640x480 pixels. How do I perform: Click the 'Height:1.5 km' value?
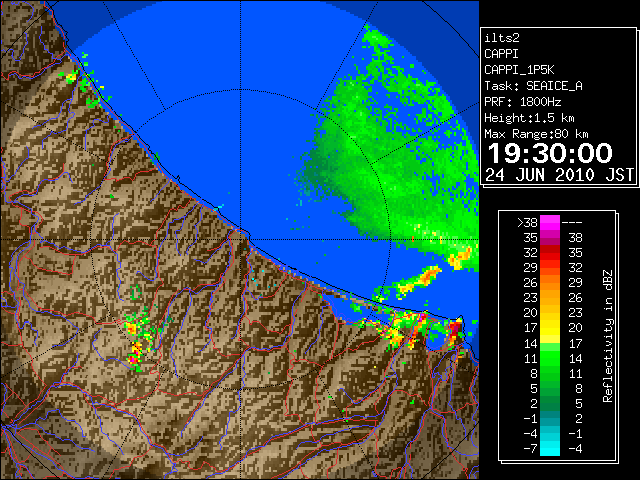[x=529, y=118]
